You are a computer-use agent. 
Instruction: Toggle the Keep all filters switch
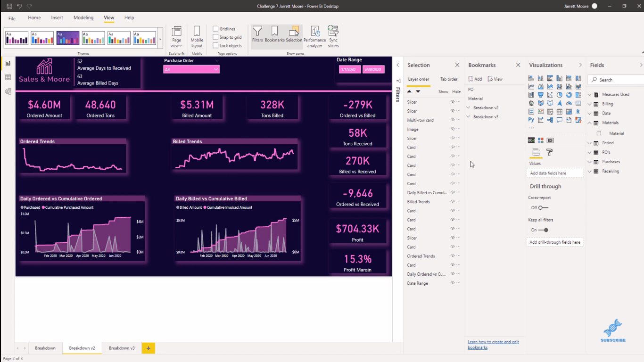pos(543,230)
